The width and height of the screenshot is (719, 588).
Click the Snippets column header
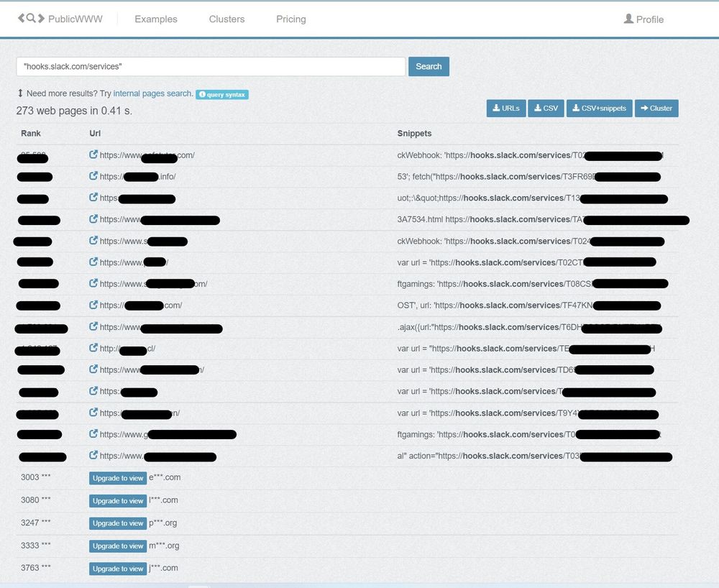click(x=415, y=134)
